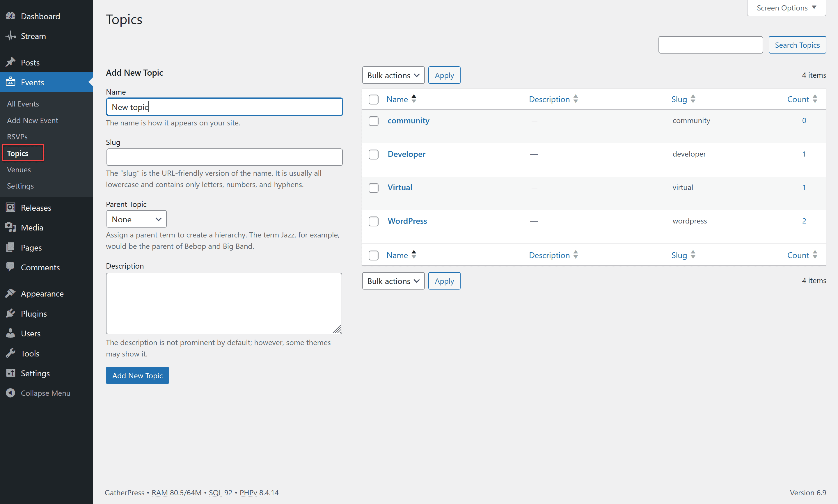838x504 pixels.
Task: Open the Virtual topic link
Action: tap(400, 187)
